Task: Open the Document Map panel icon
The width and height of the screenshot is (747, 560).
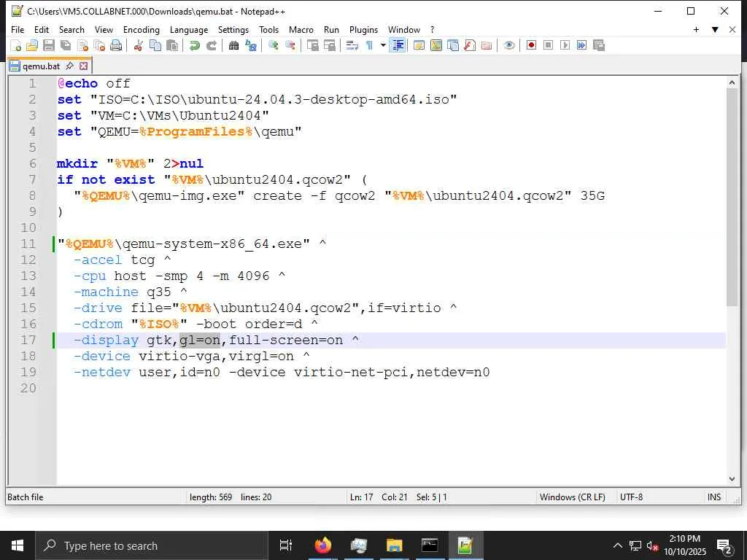Action: 436,45
